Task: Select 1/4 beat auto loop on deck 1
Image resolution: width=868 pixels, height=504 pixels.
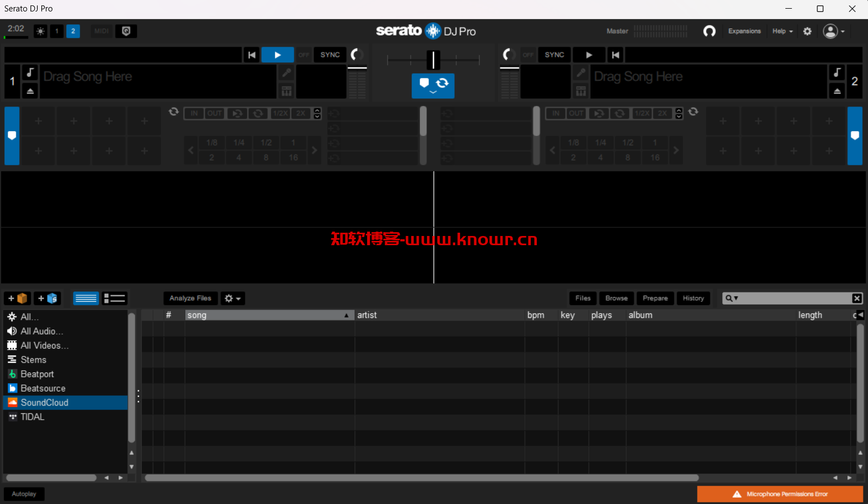Action: [x=239, y=142]
